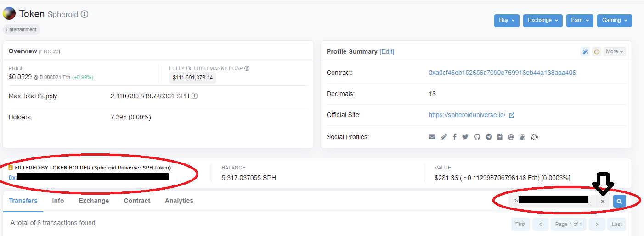This screenshot has height=236, width=644.
Task: Click the Entertainment tag
Action: tap(22, 29)
